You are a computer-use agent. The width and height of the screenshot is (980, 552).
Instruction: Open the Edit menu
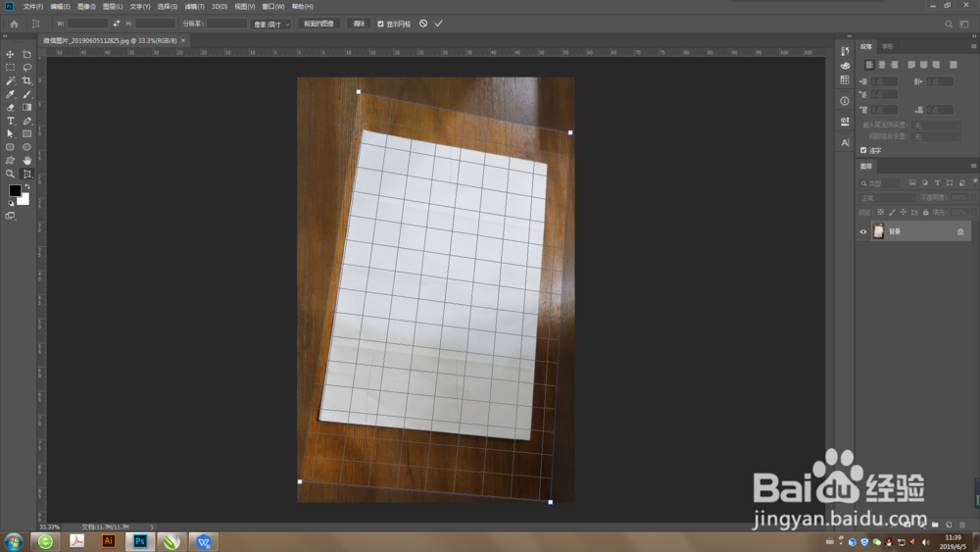(x=60, y=6)
